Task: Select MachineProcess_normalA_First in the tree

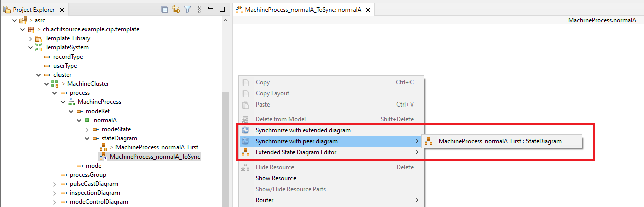Action: (152, 147)
